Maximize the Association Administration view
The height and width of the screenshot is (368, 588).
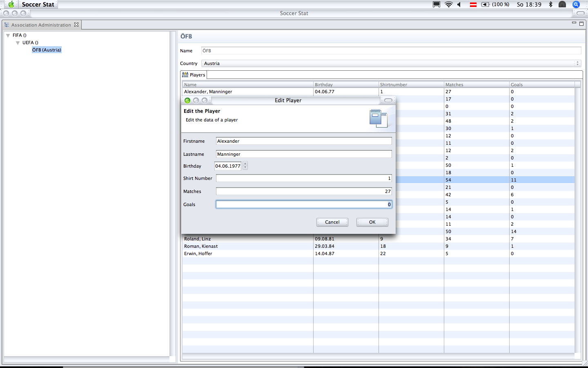tap(581, 24)
